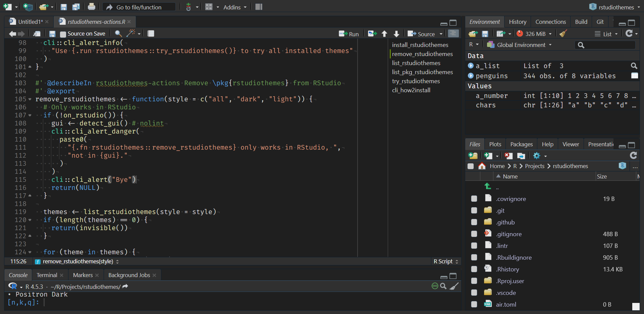Clear environment objects with broom icon
The height and width of the screenshot is (314, 644).
[x=563, y=34]
